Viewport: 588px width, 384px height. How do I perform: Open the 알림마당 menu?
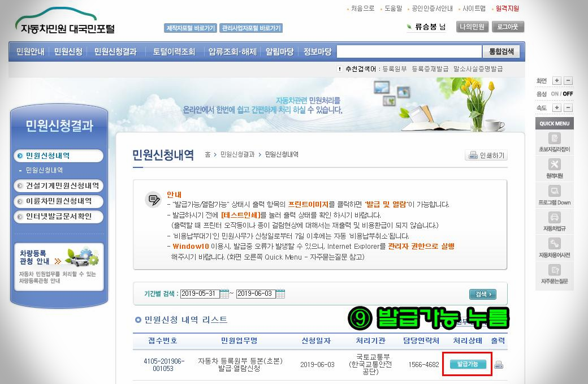(x=280, y=52)
